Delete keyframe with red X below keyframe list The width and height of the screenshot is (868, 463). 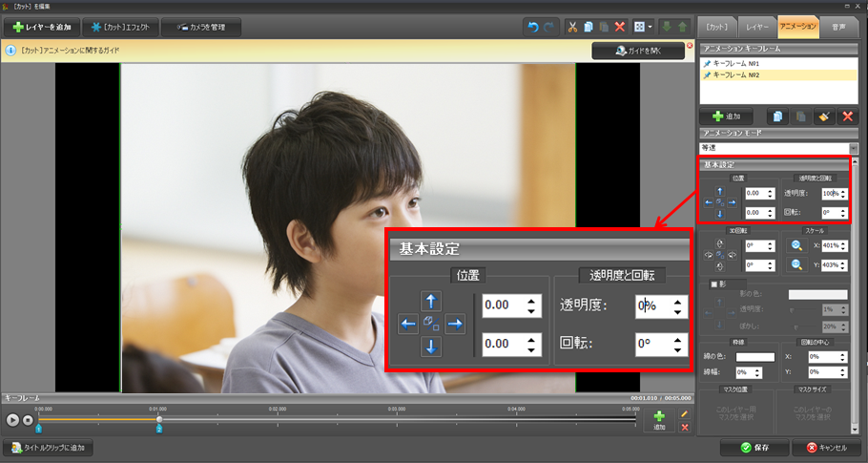coord(845,116)
